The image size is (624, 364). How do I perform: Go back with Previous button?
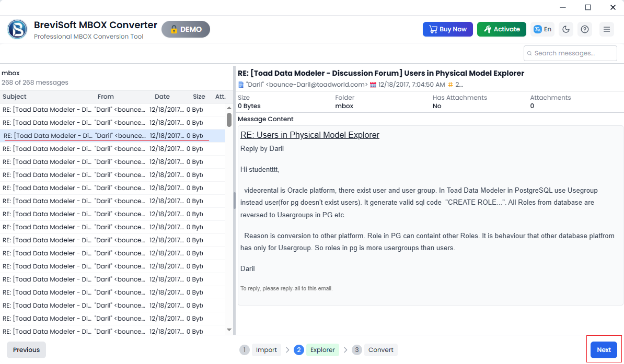pos(26,350)
